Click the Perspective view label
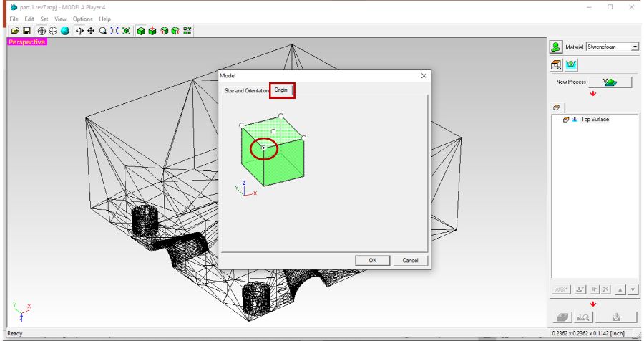Image resolution: width=644 pixels, height=341 pixels. point(26,42)
